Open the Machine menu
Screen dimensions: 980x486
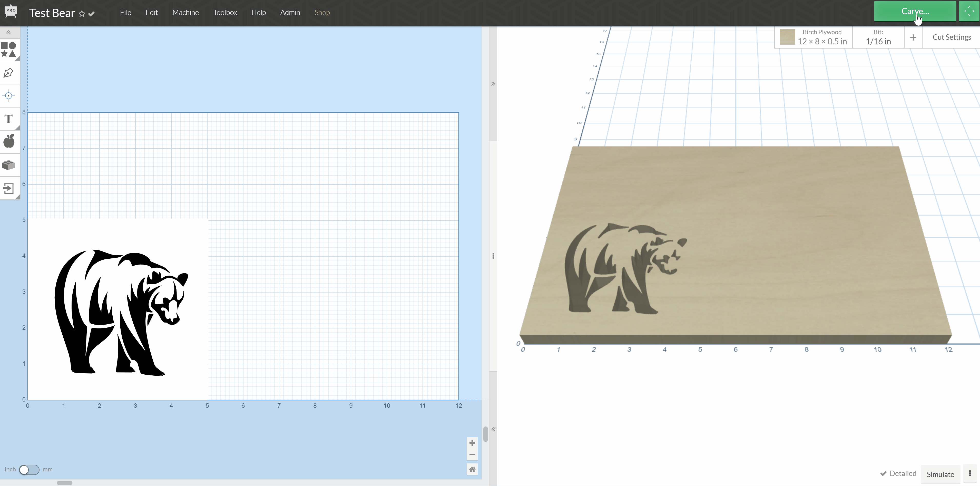185,13
